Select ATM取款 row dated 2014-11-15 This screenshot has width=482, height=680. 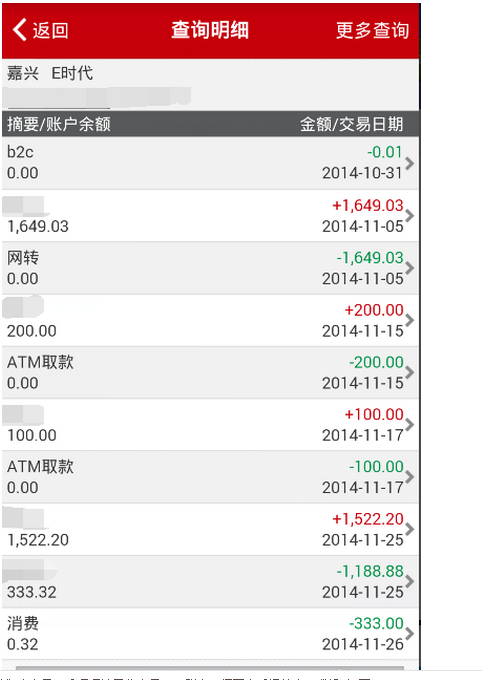210,373
